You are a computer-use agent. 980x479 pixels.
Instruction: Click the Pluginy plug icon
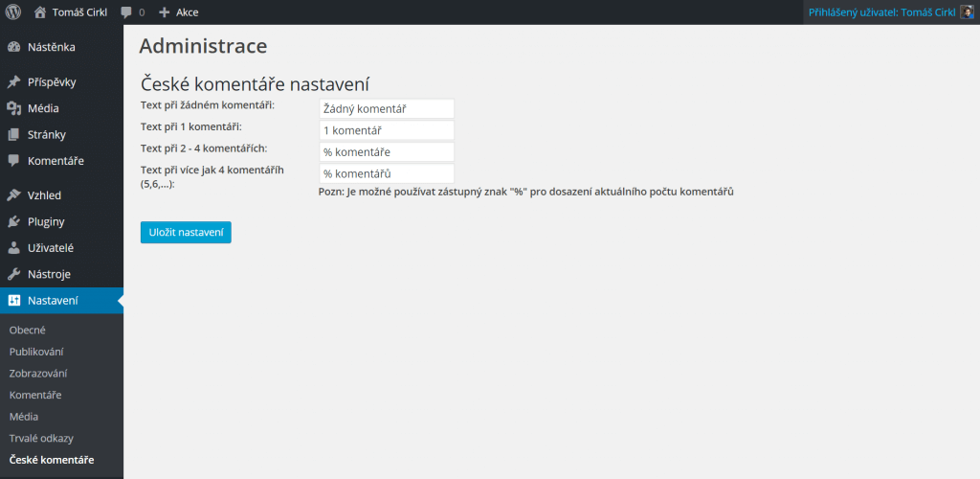(13, 221)
